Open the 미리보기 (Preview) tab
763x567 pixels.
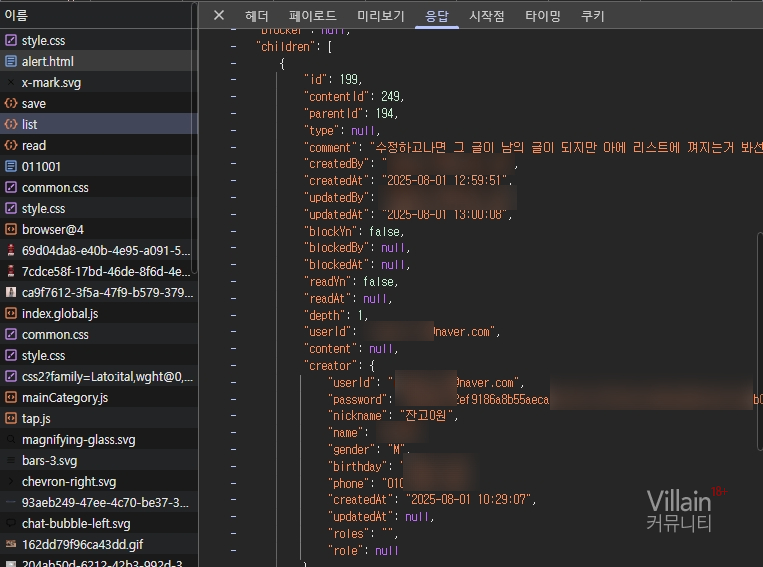[x=380, y=16]
